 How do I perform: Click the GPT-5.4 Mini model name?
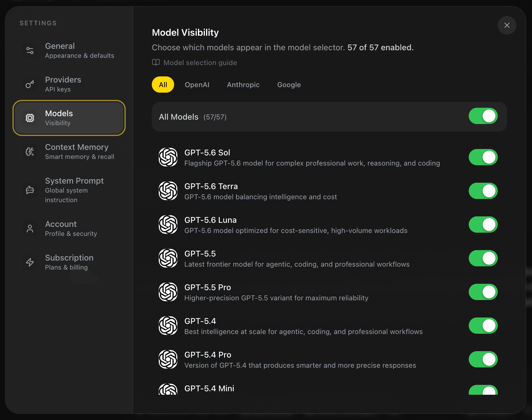click(x=209, y=388)
